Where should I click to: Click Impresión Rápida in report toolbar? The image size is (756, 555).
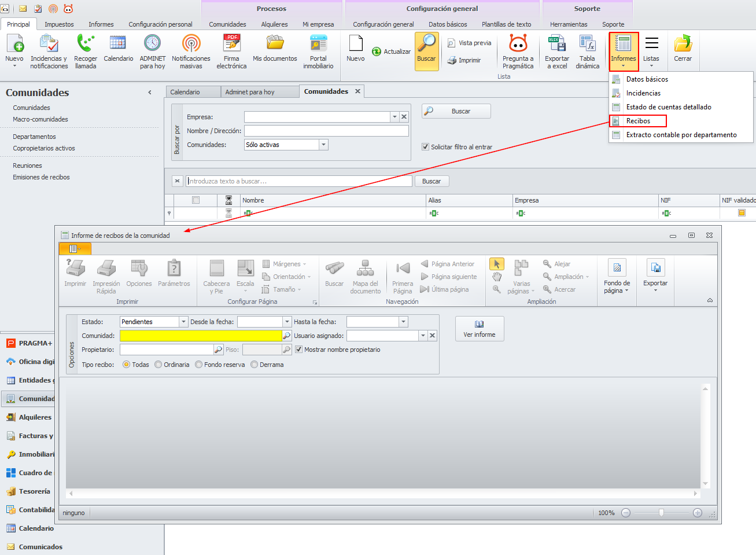[x=106, y=277]
